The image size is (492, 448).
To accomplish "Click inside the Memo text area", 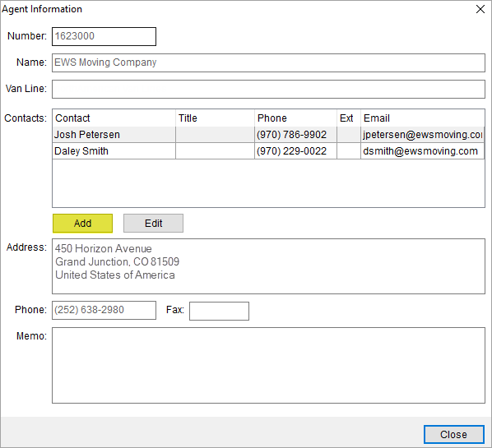I will click(x=268, y=365).
